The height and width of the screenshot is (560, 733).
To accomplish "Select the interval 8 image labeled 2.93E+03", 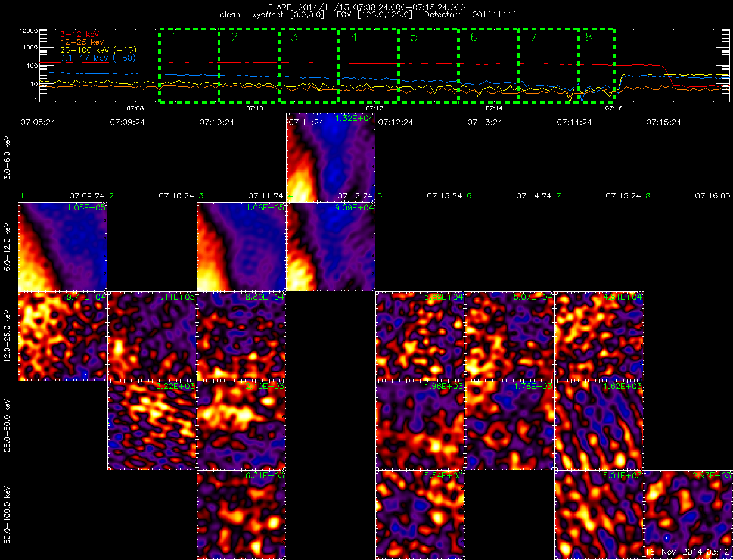I will [688, 515].
